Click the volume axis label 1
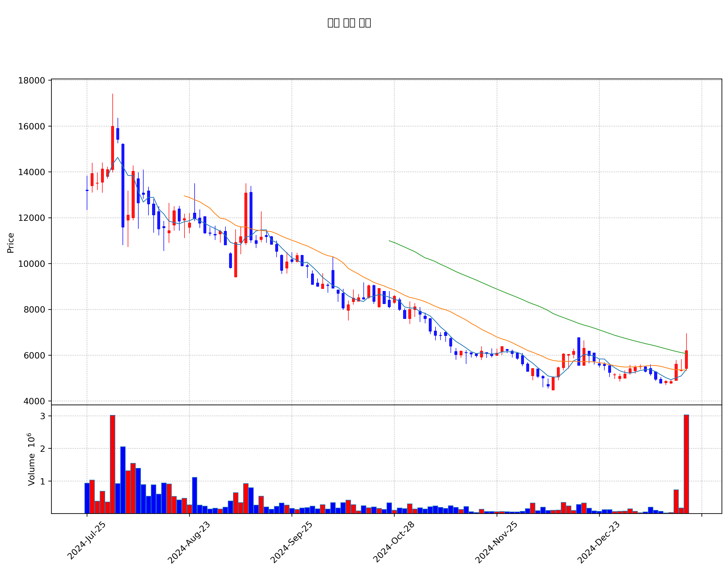The width and height of the screenshot is (728, 571). (43, 481)
